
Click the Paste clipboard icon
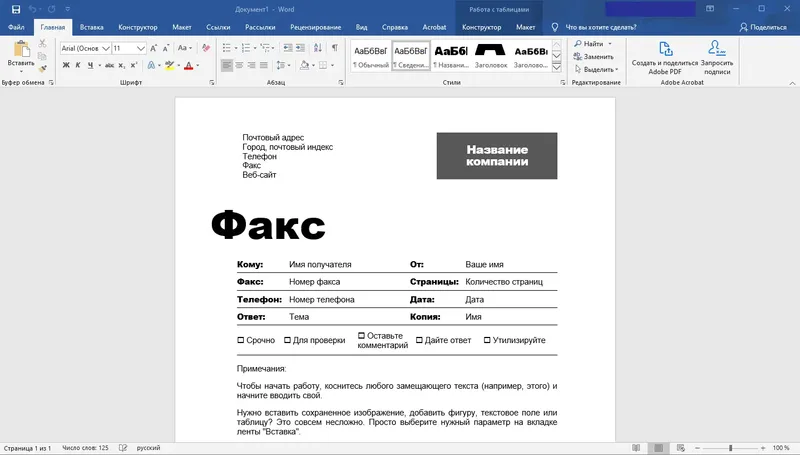tap(21, 49)
